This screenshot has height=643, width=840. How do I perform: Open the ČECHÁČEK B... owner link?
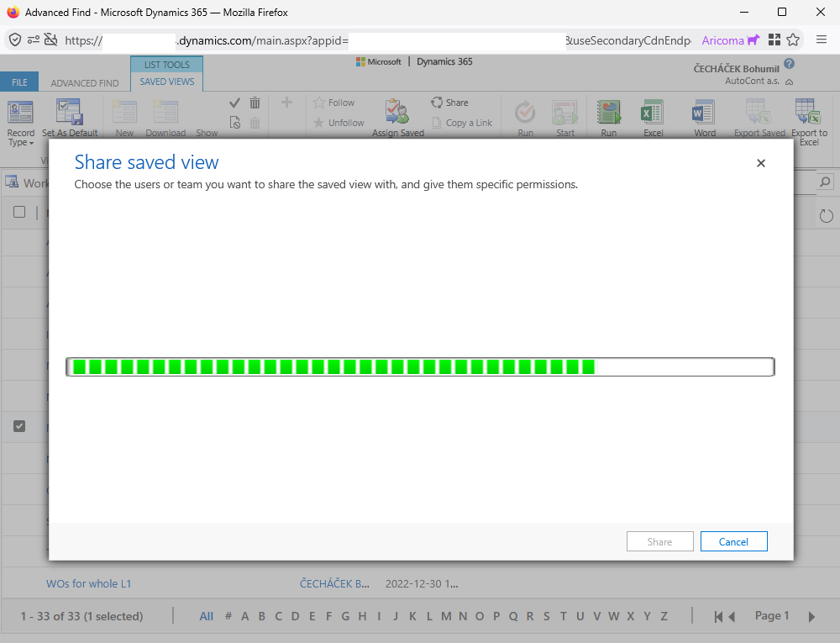334,583
